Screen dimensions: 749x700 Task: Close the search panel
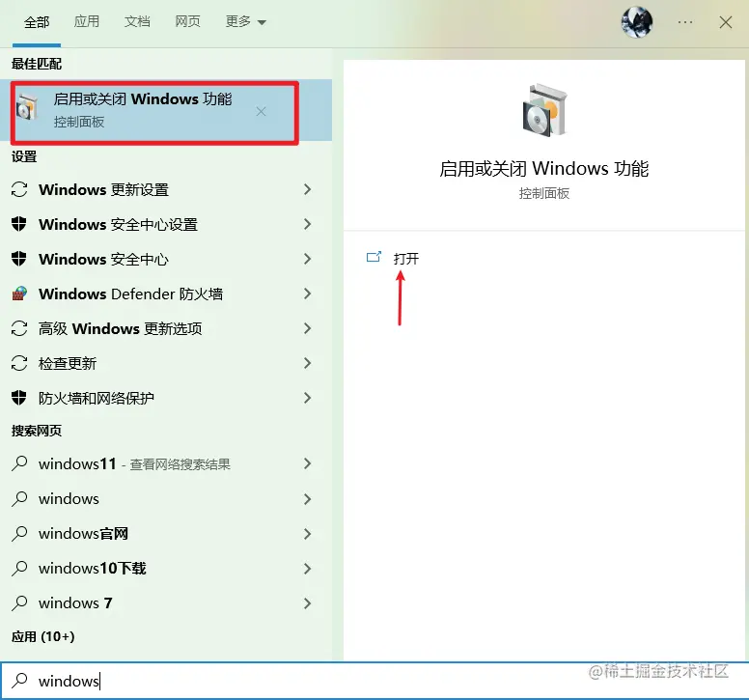tap(726, 22)
